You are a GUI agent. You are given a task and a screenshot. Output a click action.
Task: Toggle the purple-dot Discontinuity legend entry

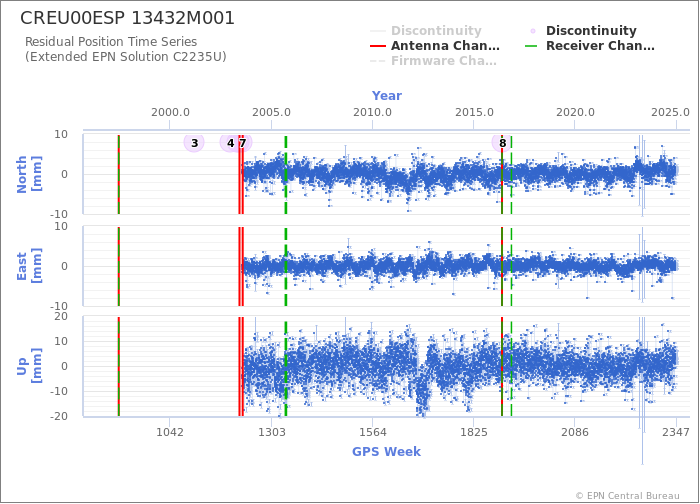tap(583, 31)
